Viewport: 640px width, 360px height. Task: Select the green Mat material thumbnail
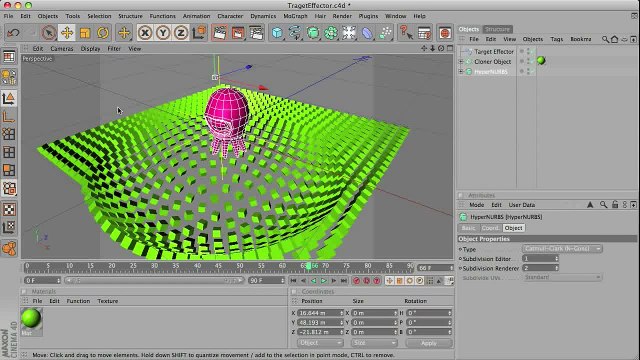click(x=31, y=318)
